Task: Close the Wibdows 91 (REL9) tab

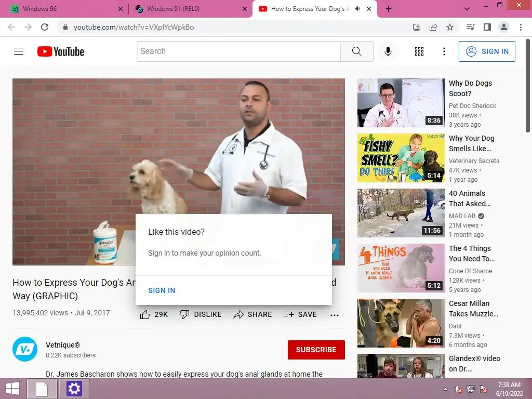Action: click(x=245, y=9)
